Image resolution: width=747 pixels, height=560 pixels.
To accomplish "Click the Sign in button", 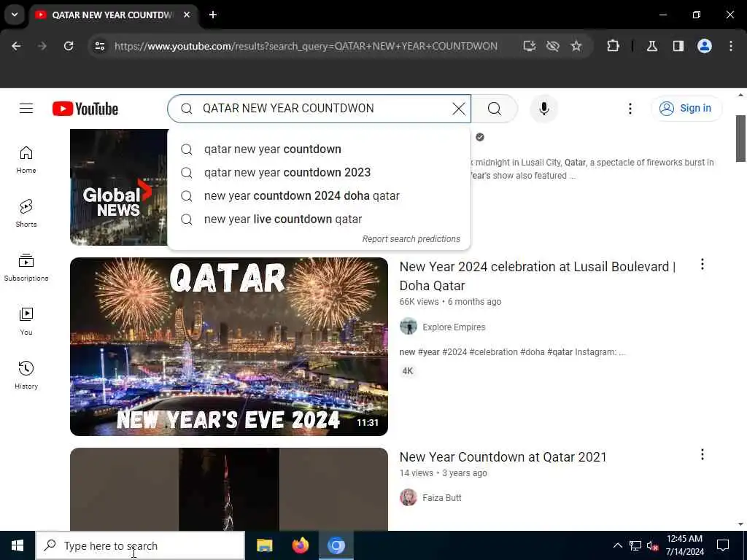I will (686, 109).
